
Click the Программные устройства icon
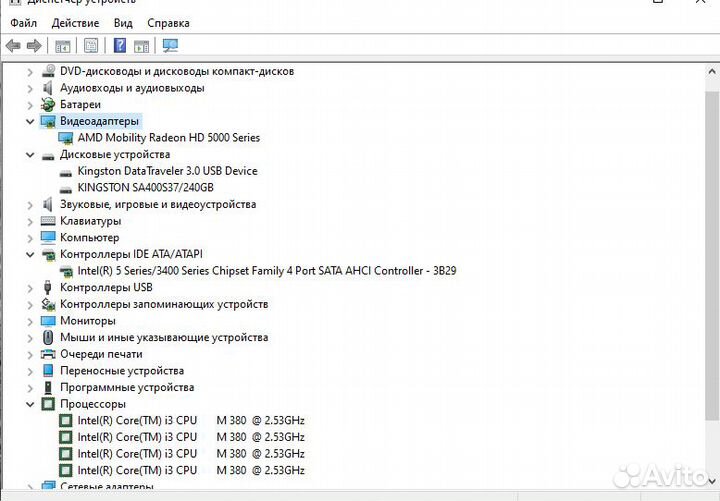(x=48, y=388)
